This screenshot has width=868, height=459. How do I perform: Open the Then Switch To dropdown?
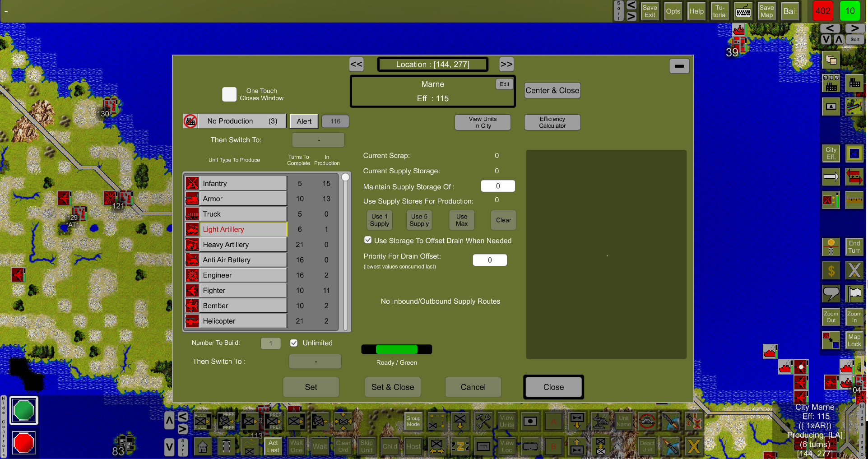pyautogui.click(x=318, y=139)
